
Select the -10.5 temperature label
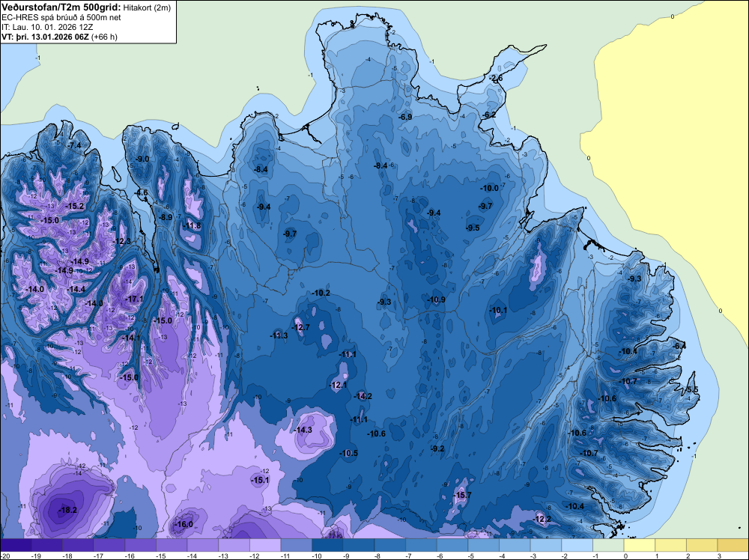(x=348, y=453)
